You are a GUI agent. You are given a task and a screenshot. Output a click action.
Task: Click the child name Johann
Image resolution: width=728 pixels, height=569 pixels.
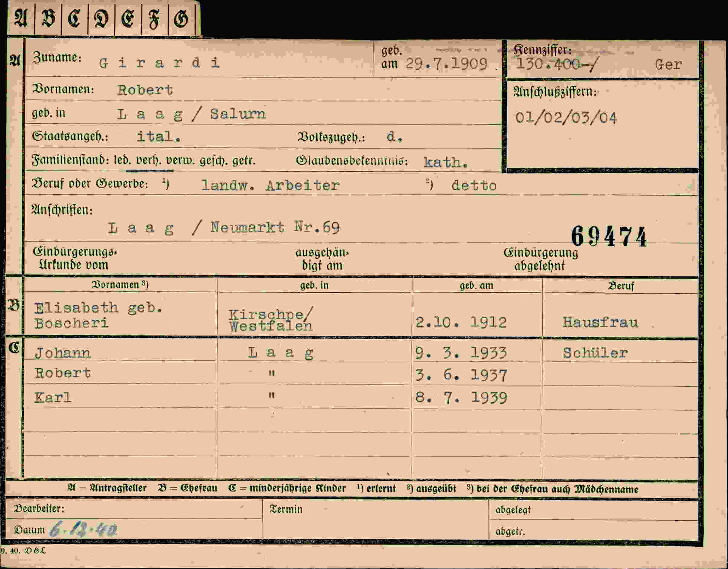(62, 353)
